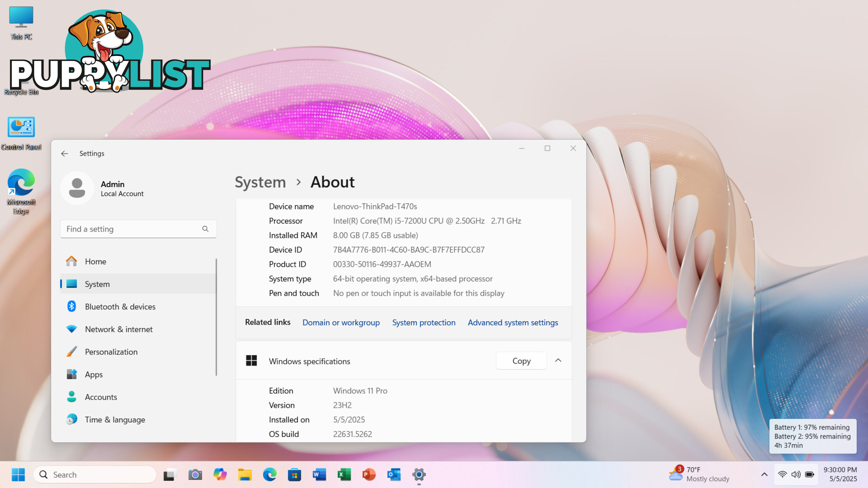Open Accounts settings
The height and width of the screenshot is (488, 868).
coord(138,397)
